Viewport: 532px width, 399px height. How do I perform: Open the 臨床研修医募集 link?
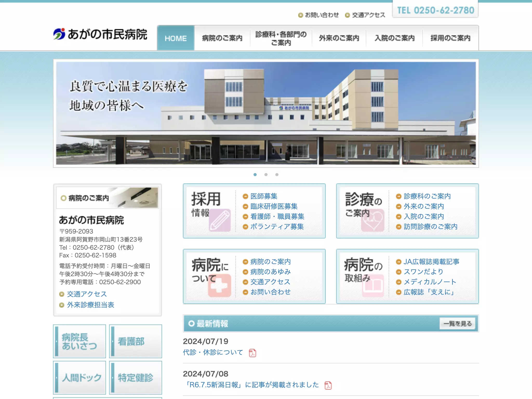[274, 206]
